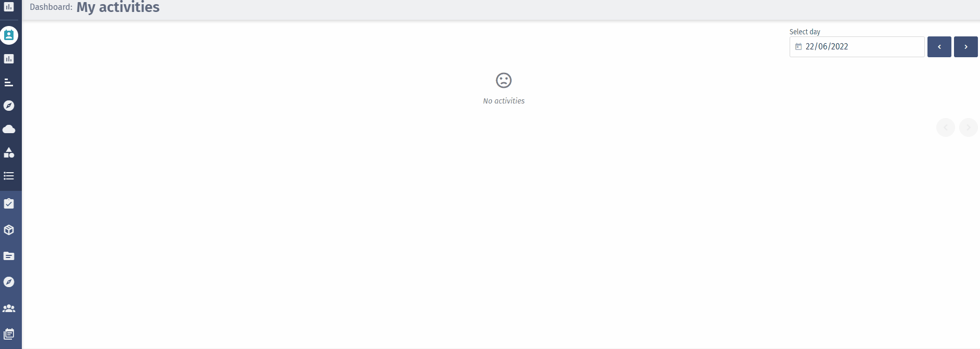The width and height of the screenshot is (980, 349).
Task: Go to previous day with left arrow button
Action: (x=939, y=47)
